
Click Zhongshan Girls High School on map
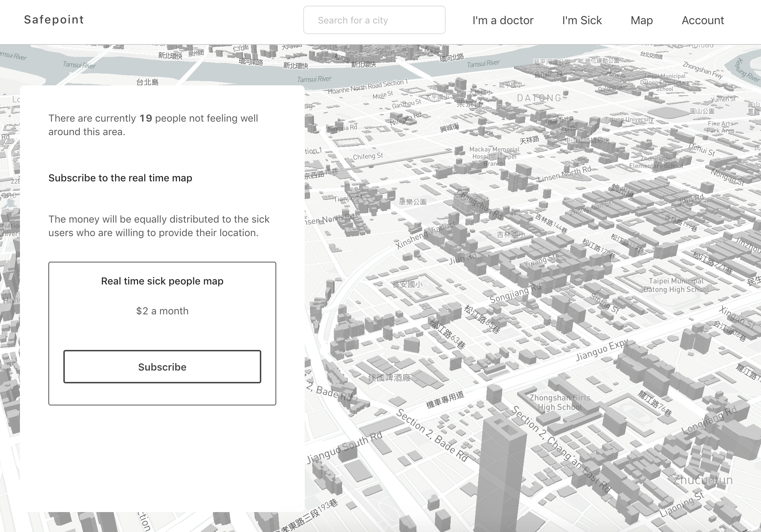(560, 402)
